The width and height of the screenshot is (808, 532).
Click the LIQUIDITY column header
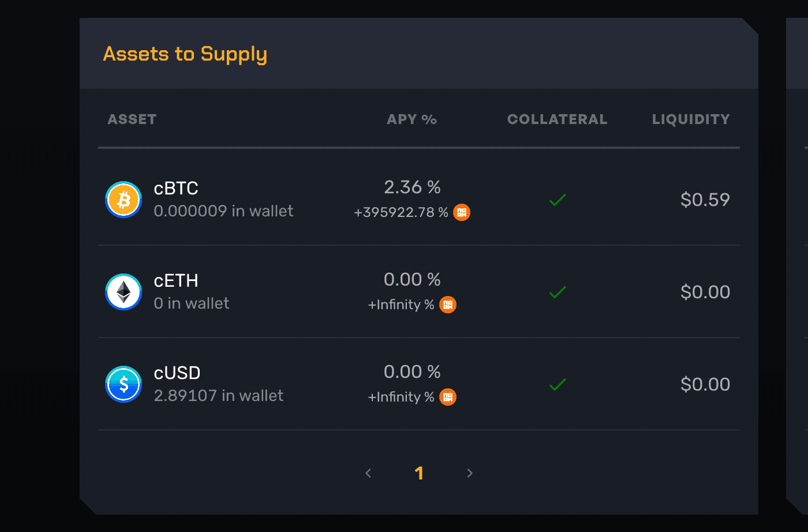[691, 119]
